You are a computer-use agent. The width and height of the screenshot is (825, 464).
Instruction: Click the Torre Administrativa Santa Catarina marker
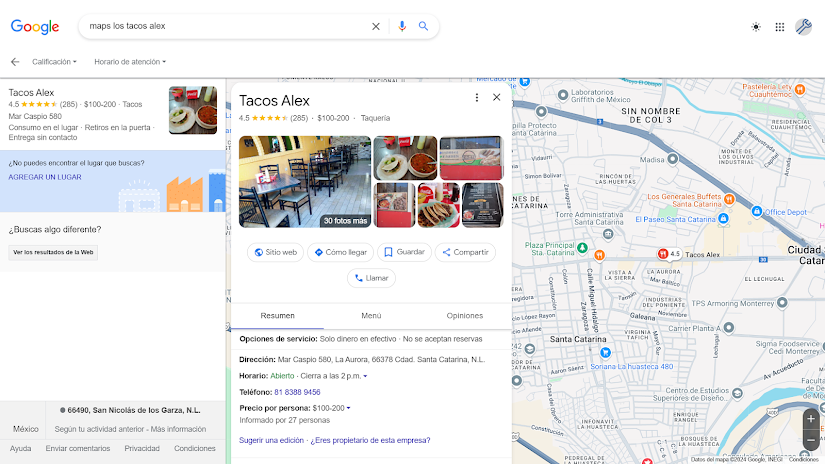[608, 234]
